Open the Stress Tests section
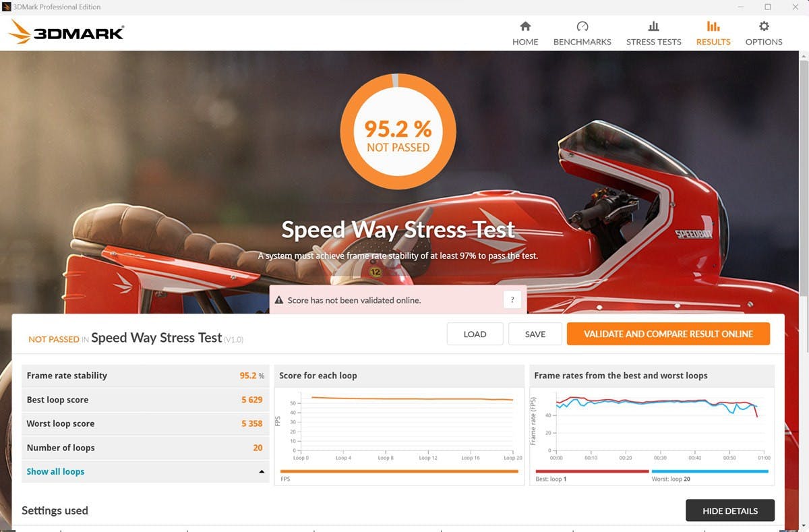This screenshot has width=809, height=532. coord(653,33)
